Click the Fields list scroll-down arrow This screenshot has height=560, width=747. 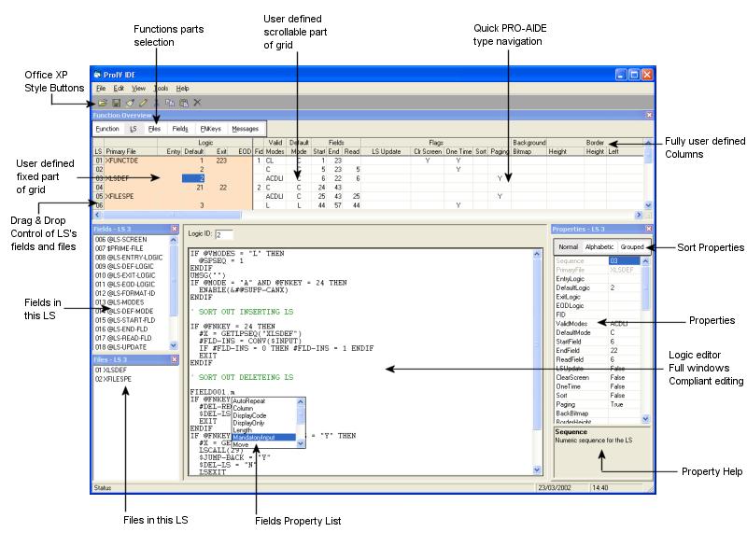click(174, 345)
